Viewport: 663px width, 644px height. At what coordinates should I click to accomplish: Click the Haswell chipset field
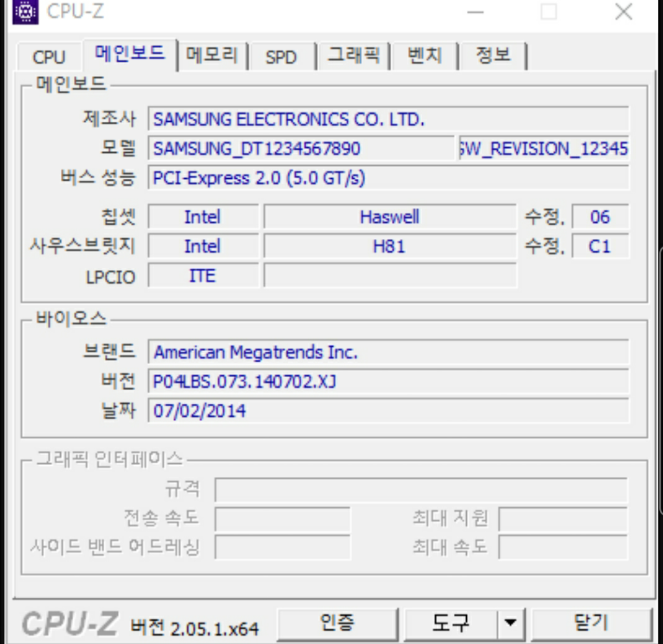pos(390,216)
